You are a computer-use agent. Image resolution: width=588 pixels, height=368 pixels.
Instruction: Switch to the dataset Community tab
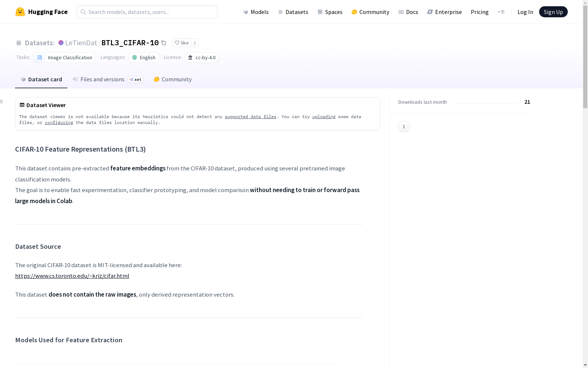click(x=173, y=79)
